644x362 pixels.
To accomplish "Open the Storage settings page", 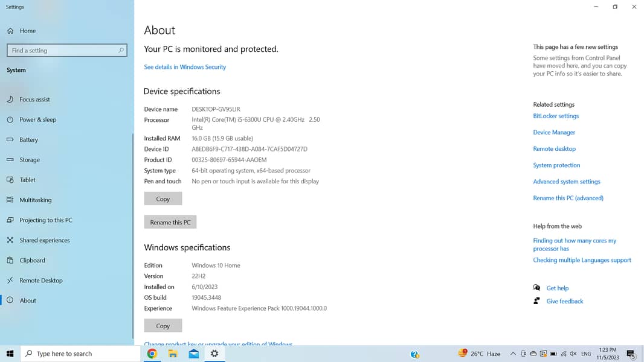I will click(x=29, y=160).
